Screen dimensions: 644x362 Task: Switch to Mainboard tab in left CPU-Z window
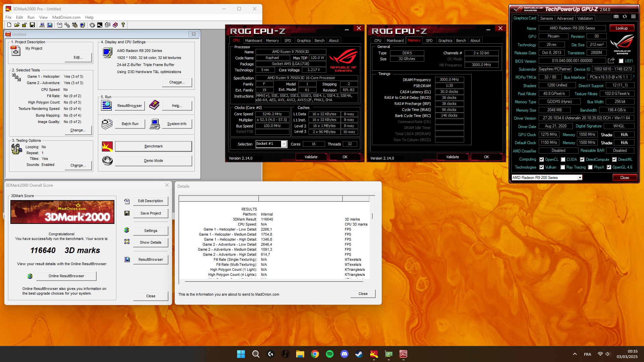254,41
